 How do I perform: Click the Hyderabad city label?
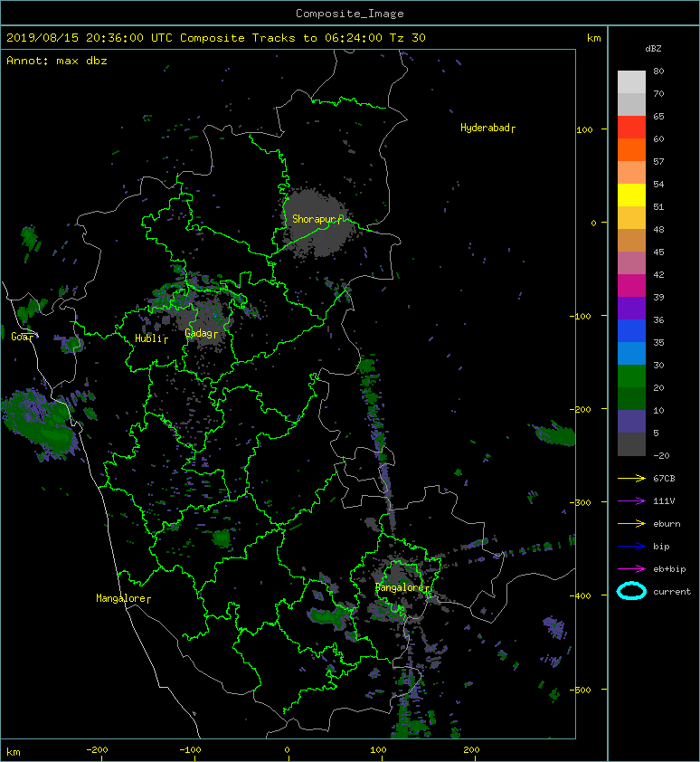coord(487,128)
